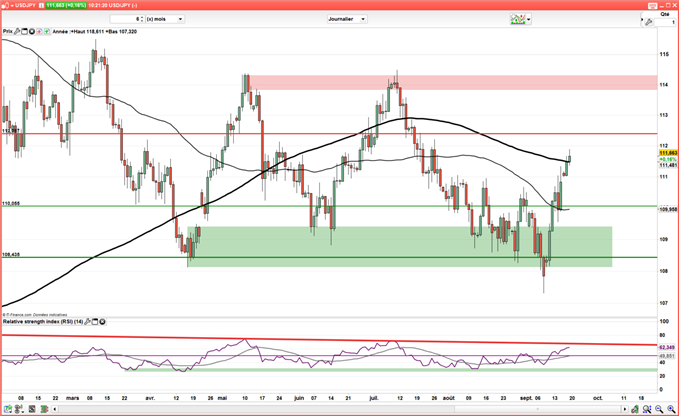Expand trading panel arrow left of wrench

tap(642, 20)
